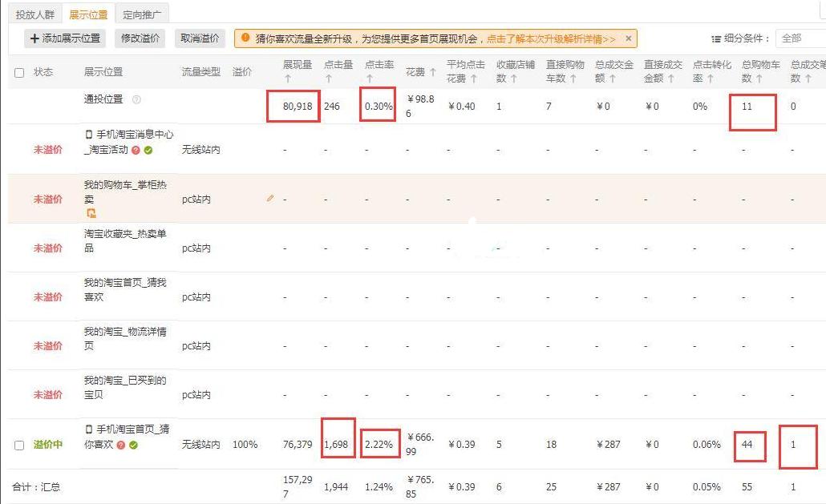
Task: Click green check icon on 淘宝活动 placement
Action: pyautogui.click(x=148, y=149)
